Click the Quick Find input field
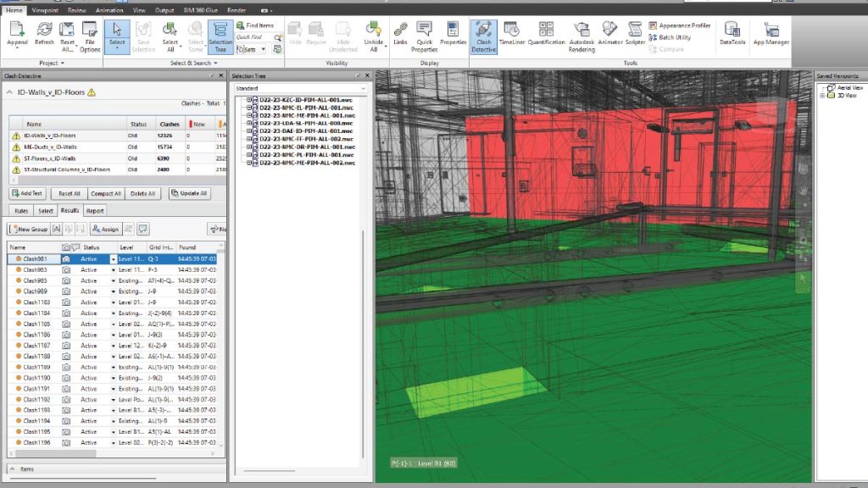Screen dimensions: 868x488 tap(251, 37)
